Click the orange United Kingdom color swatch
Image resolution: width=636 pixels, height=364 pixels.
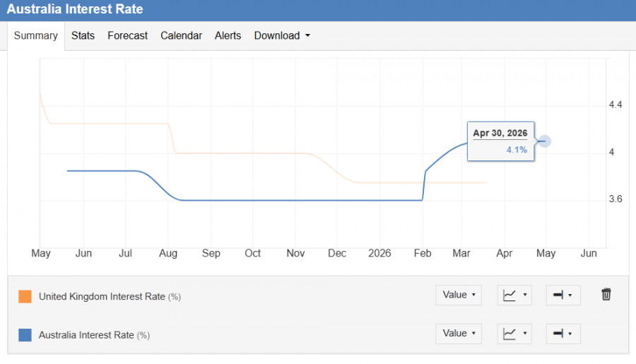click(25, 297)
